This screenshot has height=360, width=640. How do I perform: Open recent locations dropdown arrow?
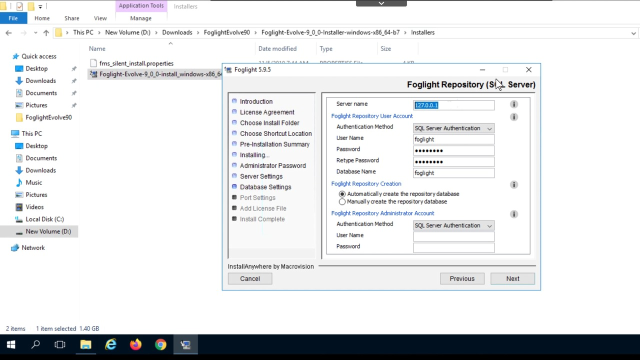pos(36,33)
